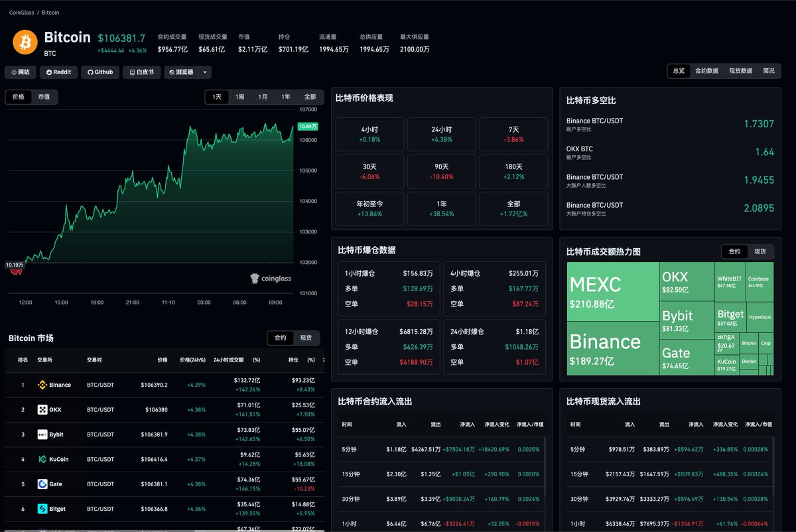The width and height of the screenshot is (796, 532).
Task: Sort market table by 持仓 column header
Action: coord(293,360)
